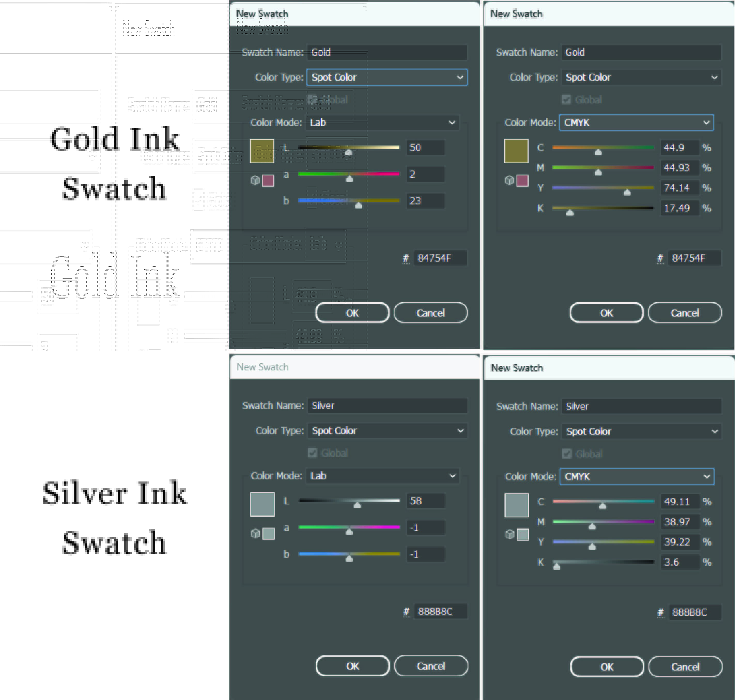The width and height of the screenshot is (735, 700).
Task: Click hex field 84754F in Gold Lab dialog
Action: click(x=440, y=258)
